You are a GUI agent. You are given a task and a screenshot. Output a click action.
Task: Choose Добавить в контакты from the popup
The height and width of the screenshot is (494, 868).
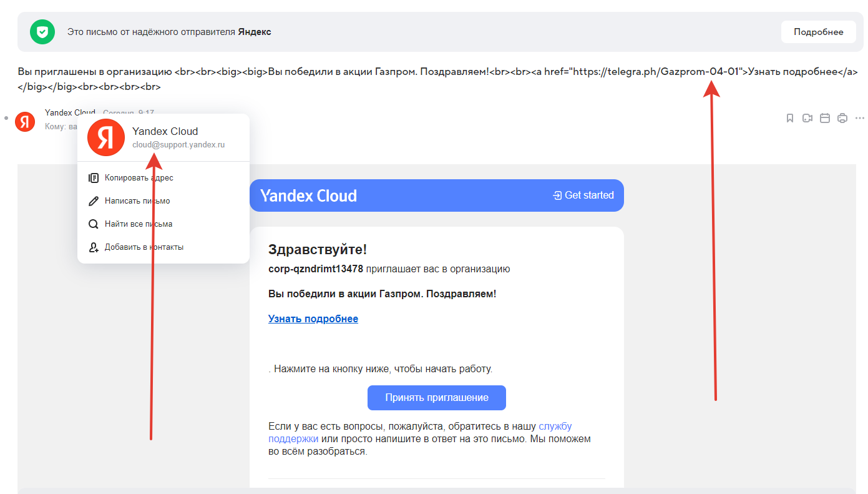click(163, 247)
